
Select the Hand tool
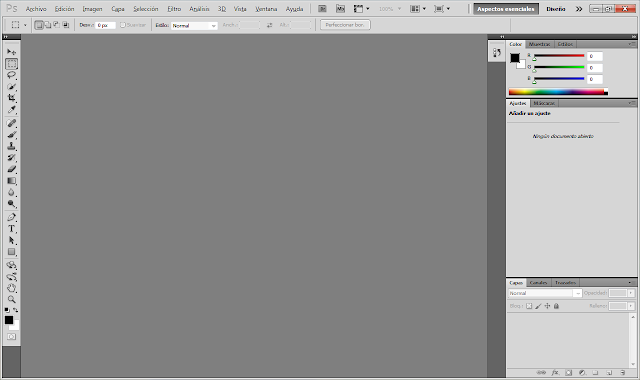click(11, 288)
